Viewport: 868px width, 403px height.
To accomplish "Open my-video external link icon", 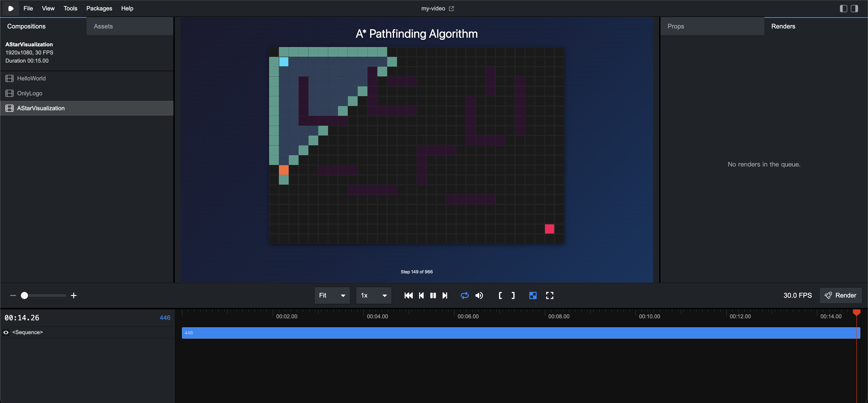I will [452, 8].
